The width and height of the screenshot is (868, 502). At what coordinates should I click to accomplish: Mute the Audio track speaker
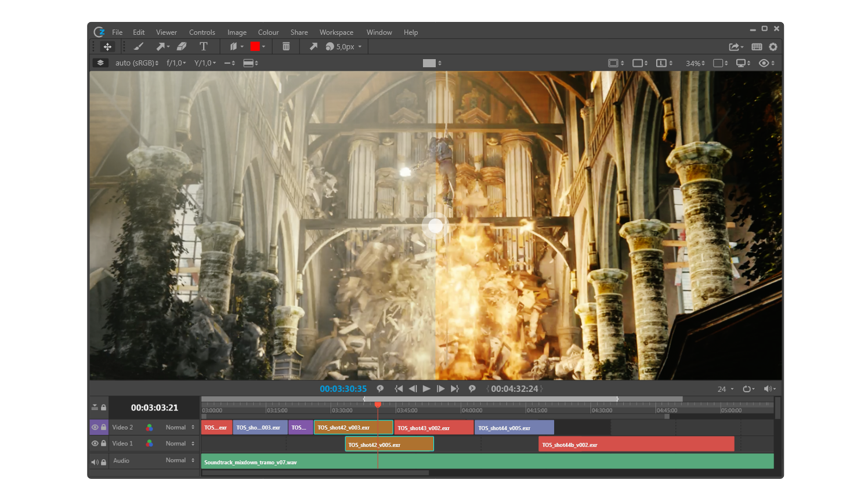click(x=95, y=462)
